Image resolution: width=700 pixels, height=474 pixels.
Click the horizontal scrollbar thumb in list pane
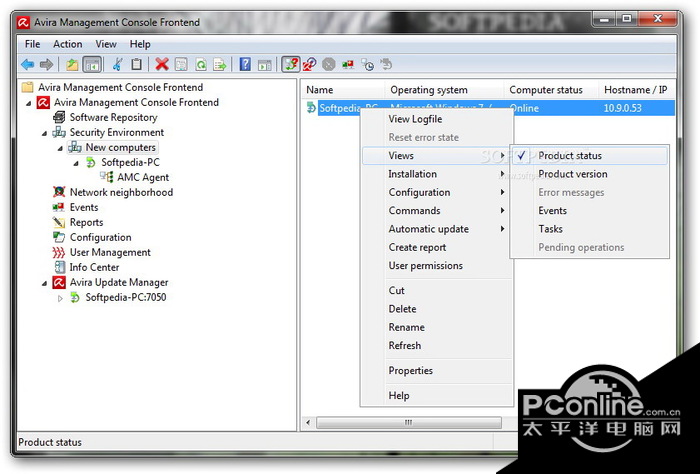tap(408, 422)
